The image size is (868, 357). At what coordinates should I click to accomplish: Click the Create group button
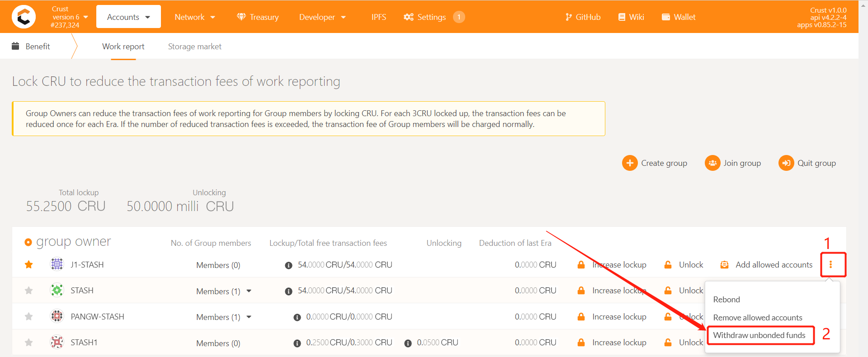[654, 163]
